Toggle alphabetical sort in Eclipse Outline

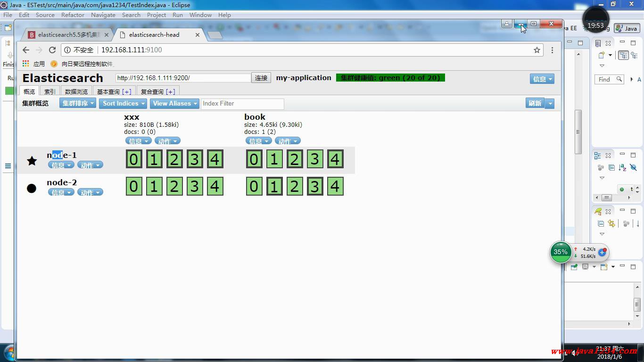pyautogui.click(x=622, y=167)
